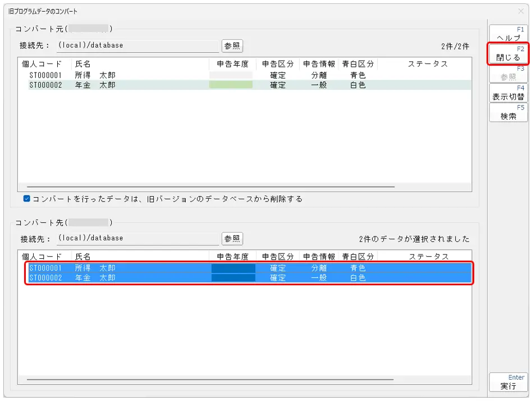Click the destination connection path input field

[137, 238]
